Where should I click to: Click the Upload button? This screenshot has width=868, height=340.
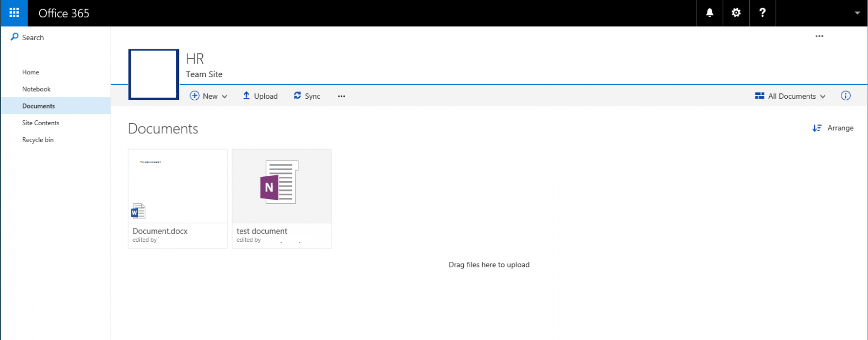click(260, 96)
